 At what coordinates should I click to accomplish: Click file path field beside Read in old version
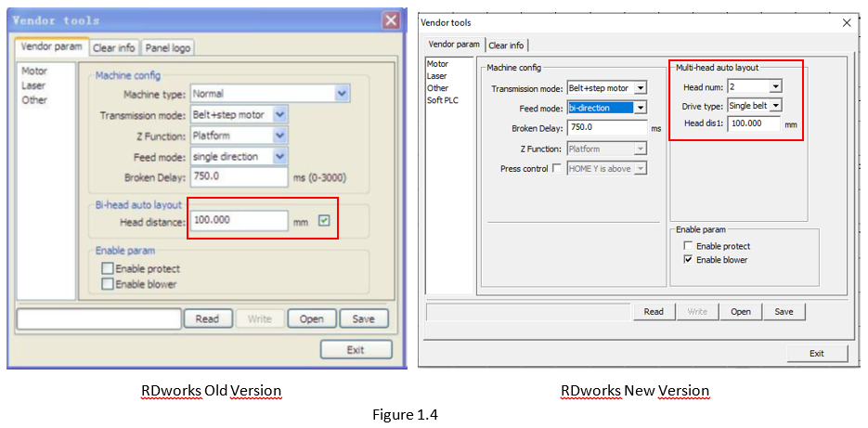click(99, 319)
